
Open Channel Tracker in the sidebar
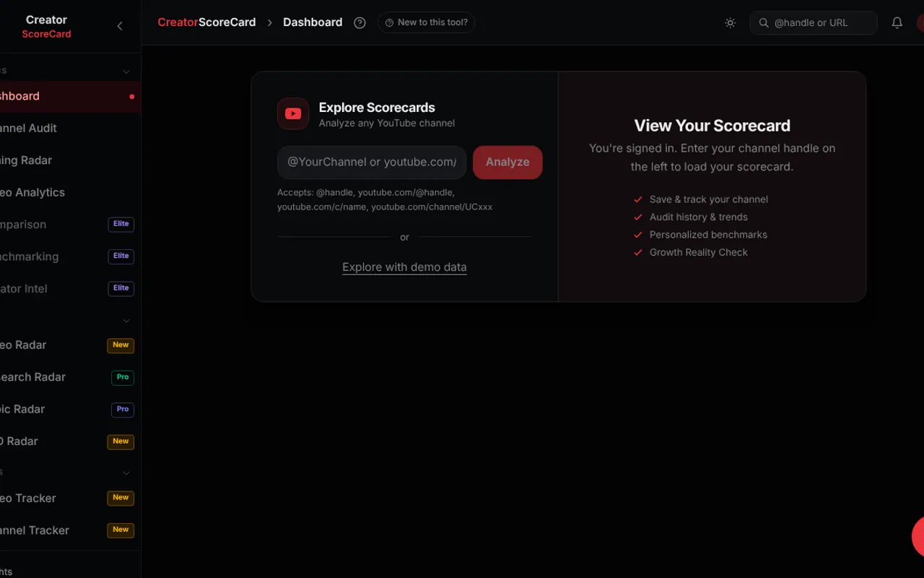point(67,530)
